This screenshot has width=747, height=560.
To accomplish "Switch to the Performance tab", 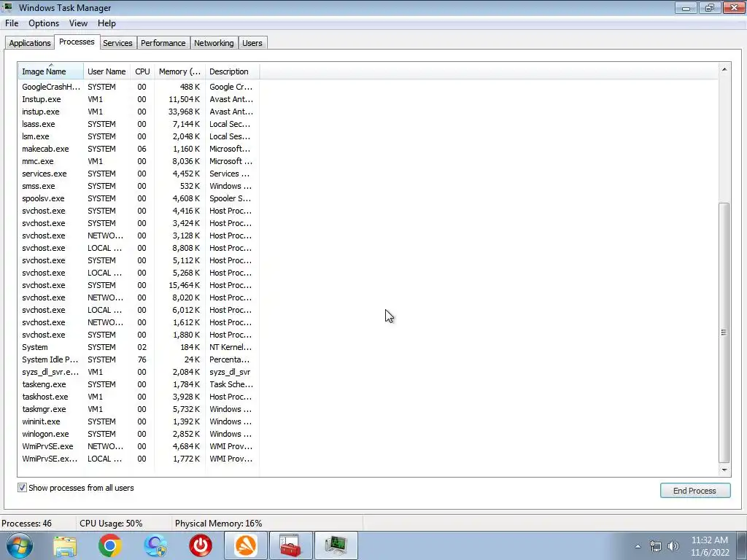I will click(163, 43).
